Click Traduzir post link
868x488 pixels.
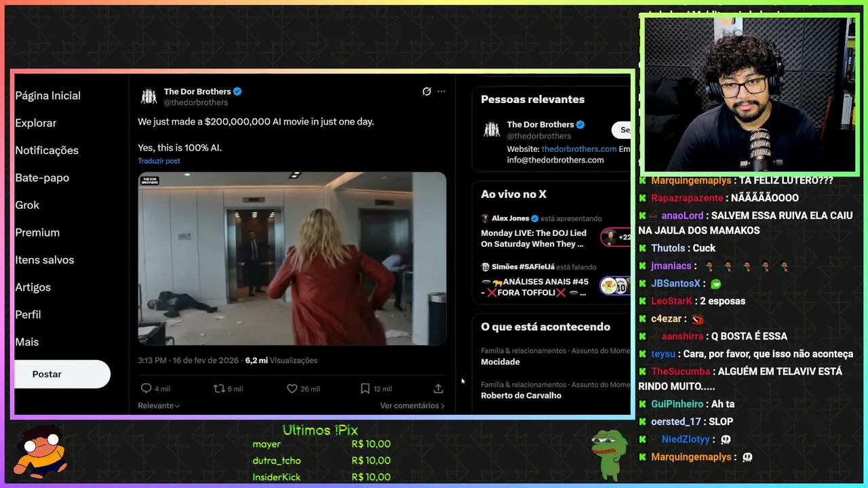tap(159, 161)
